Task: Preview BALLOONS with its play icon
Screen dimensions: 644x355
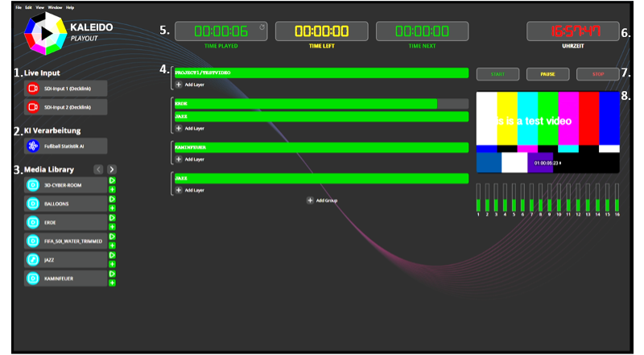Action: (x=112, y=200)
